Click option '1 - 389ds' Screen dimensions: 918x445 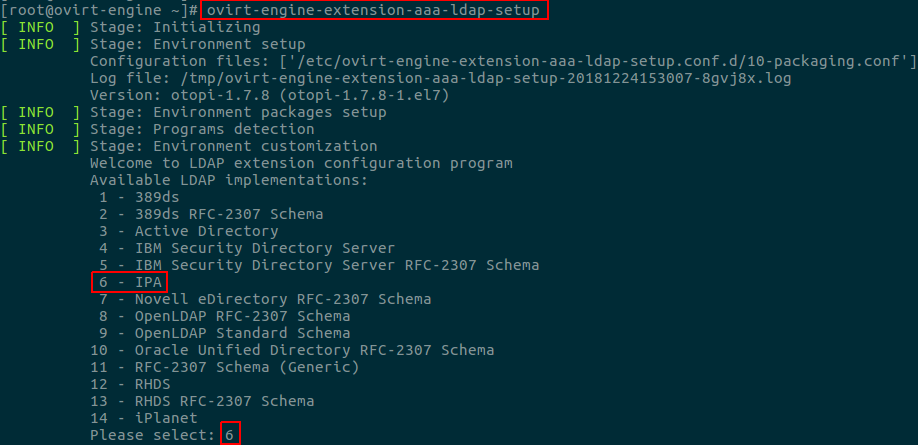[x=139, y=197]
